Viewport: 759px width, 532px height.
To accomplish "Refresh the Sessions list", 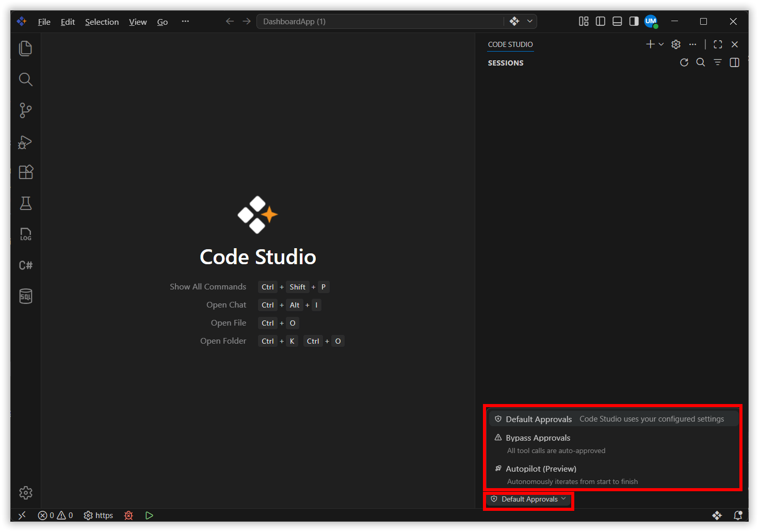I will point(684,62).
